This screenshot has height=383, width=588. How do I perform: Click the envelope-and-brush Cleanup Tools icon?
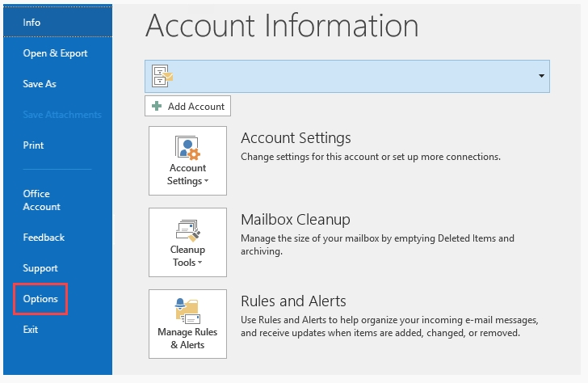[188, 230]
